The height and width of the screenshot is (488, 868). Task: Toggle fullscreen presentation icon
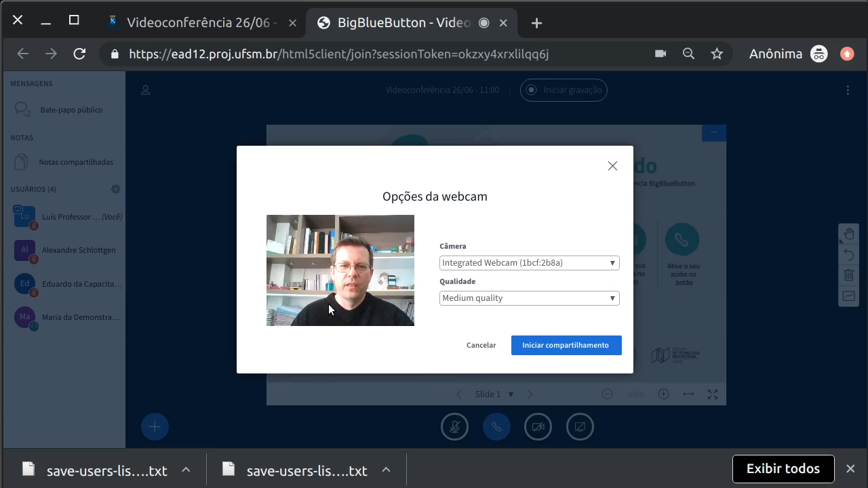point(713,394)
